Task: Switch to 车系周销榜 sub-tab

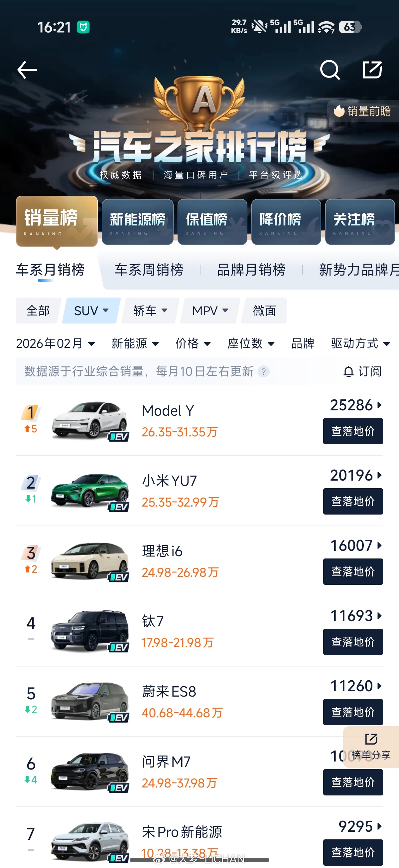Action: point(149,270)
